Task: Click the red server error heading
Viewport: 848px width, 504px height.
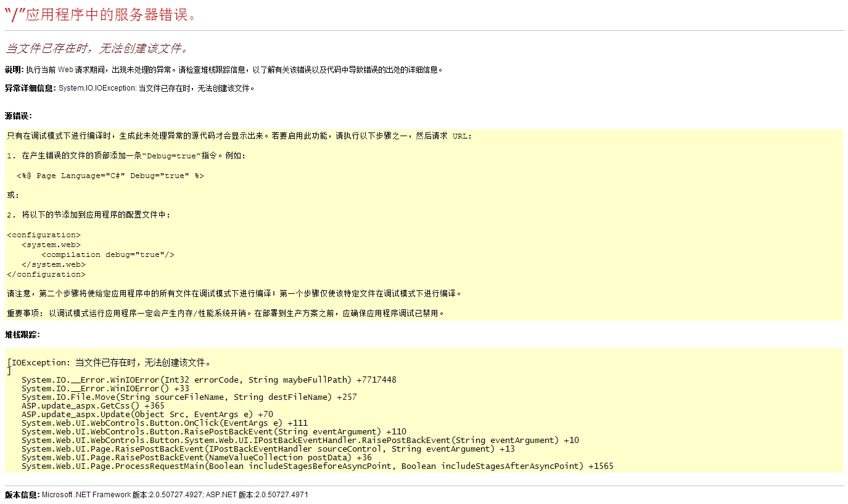Action: 101,15
